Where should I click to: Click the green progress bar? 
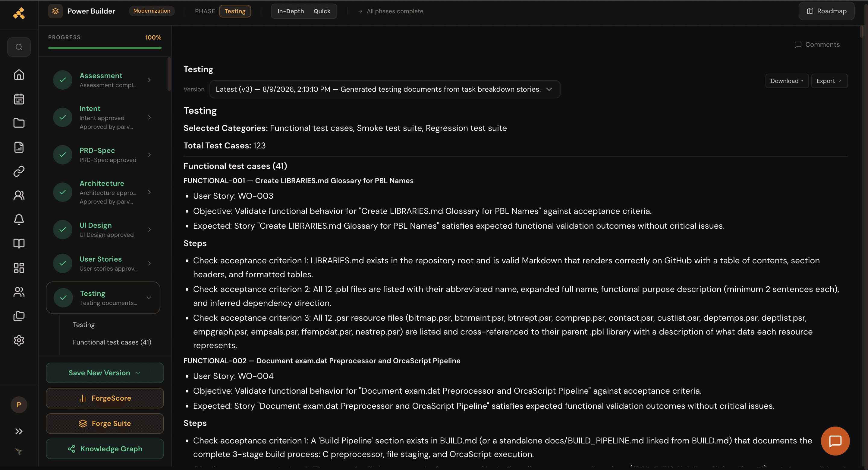[105, 48]
